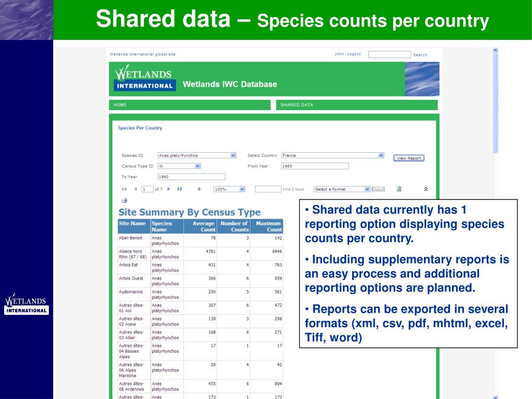Click back to parent report arrow

pos(199,189)
